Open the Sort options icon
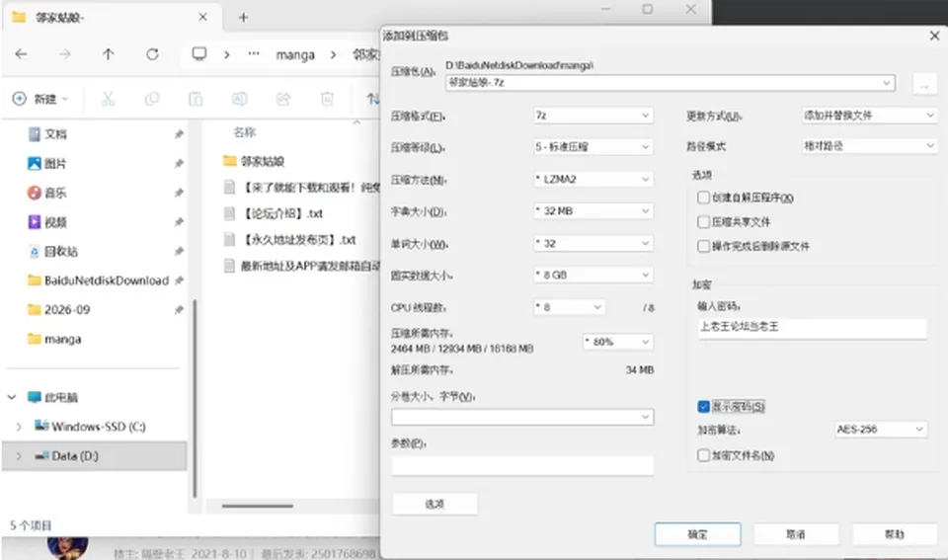Image resolution: width=948 pixels, height=560 pixels. tap(373, 99)
